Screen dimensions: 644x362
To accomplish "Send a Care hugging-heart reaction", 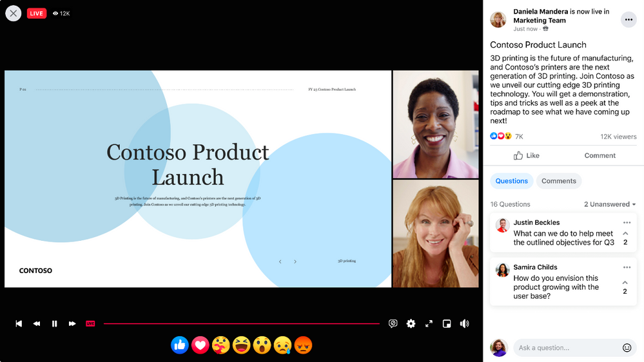I will coord(220,345).
